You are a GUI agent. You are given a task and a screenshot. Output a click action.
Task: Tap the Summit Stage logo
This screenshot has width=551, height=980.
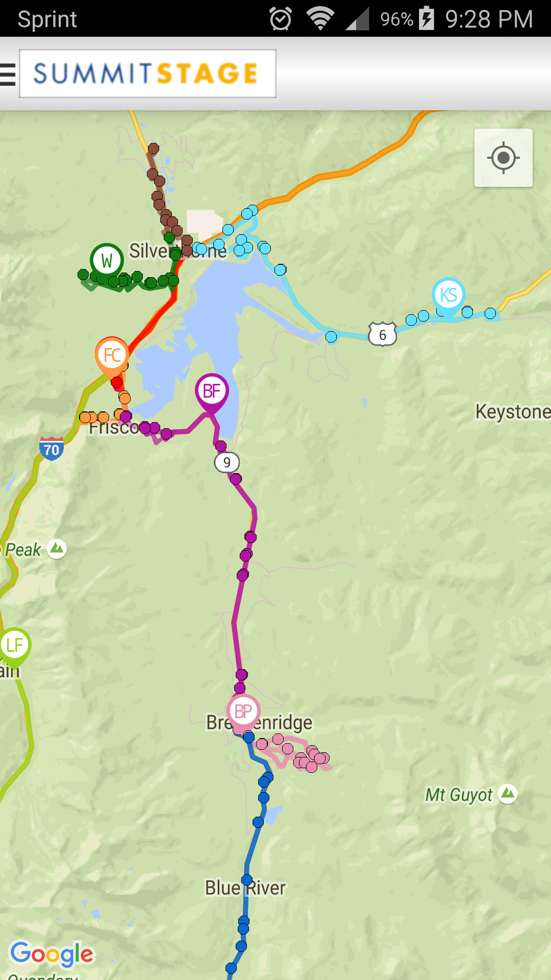(147, 73)
